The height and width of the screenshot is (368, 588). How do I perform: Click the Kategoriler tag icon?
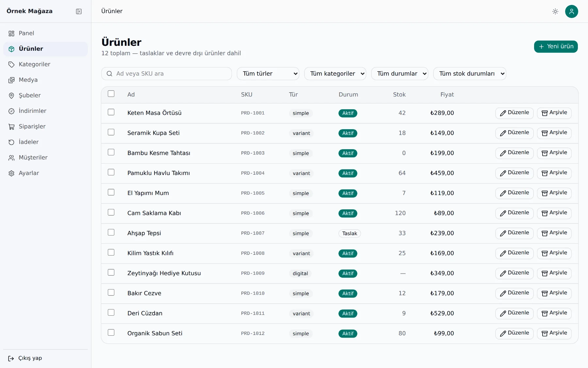coord(11,64)
